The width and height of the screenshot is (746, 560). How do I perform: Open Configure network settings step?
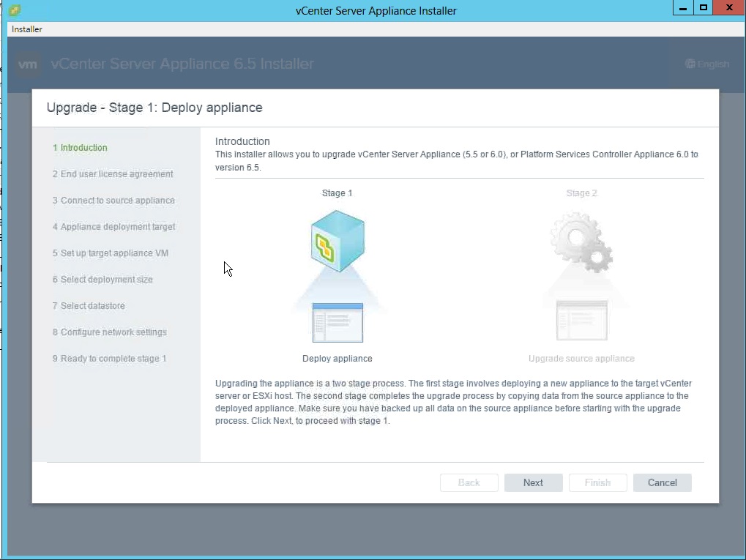[x=109, y=332]
